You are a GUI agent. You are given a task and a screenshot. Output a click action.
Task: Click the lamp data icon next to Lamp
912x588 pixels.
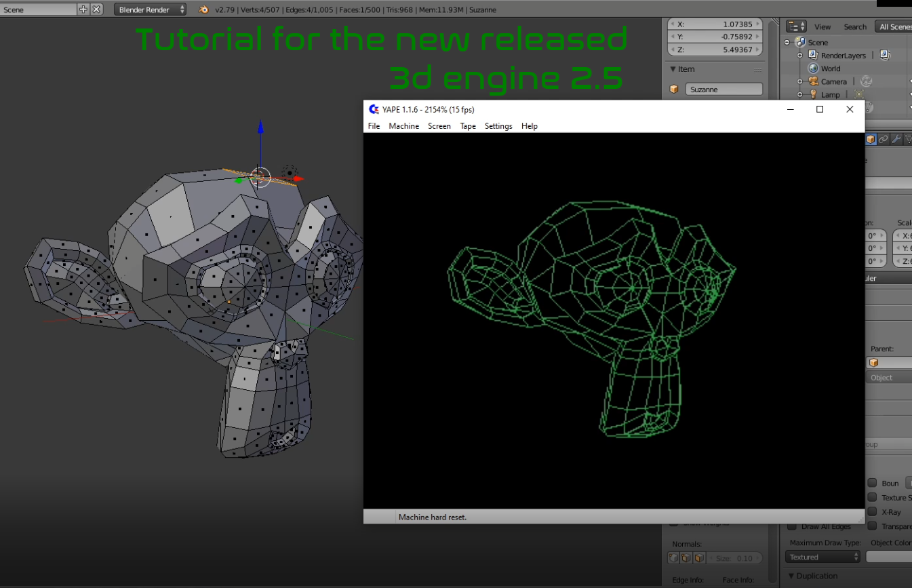[859, 94]
